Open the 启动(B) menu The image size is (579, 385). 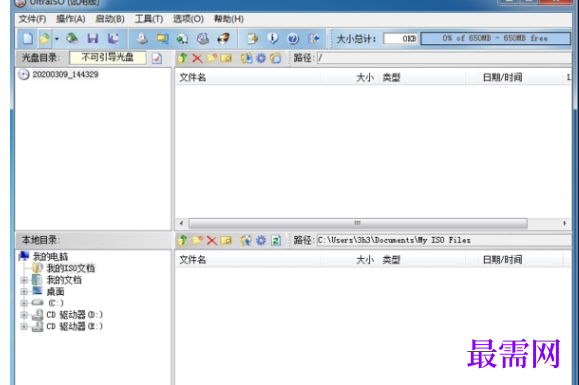pyautogui.click(x=110, y=19)
